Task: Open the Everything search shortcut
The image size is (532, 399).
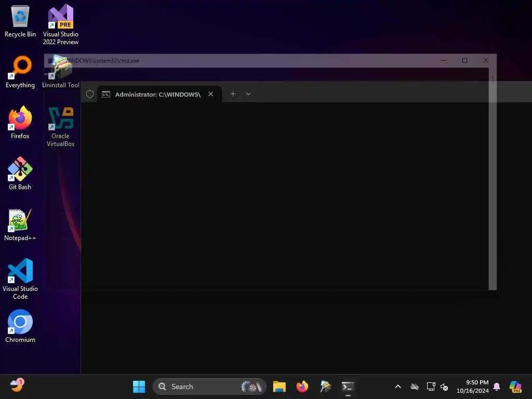Action: click(x=20, y=72)
